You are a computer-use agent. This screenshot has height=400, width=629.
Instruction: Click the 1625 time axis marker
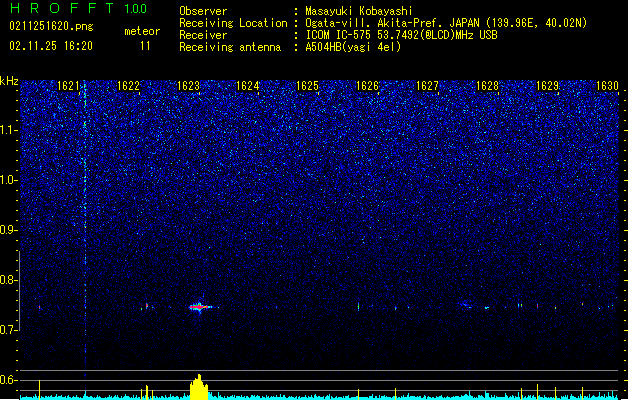pos(307,86)
